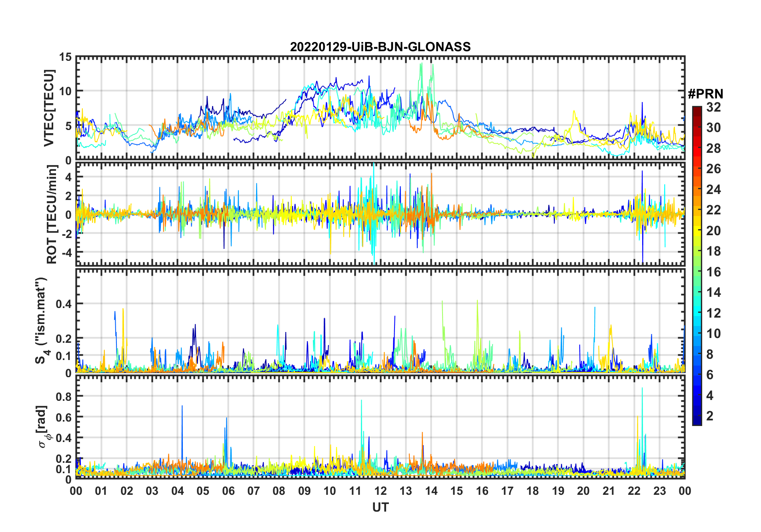Click ROT y-axis tick label -4

66,253
